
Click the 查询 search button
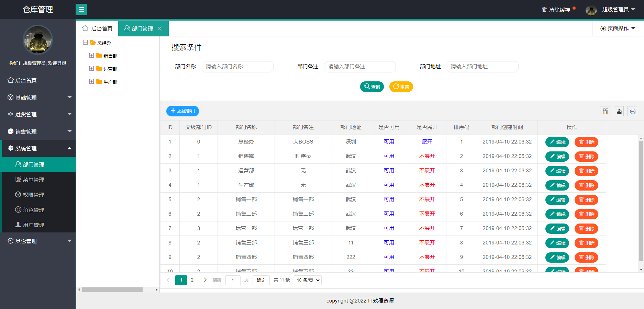point(372,87)
